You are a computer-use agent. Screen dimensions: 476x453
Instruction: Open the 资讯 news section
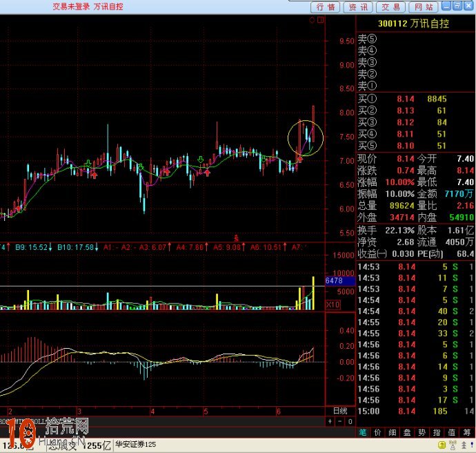(359, 7)
